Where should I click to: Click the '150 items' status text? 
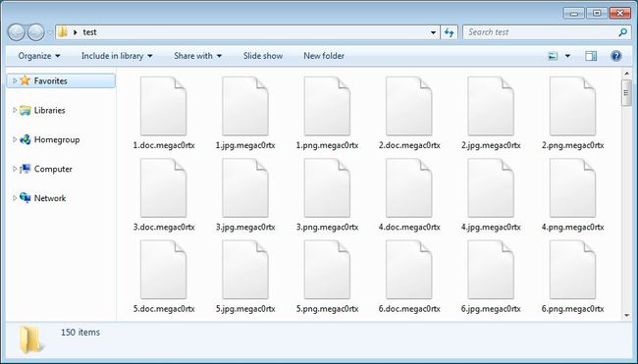point(80,333)
